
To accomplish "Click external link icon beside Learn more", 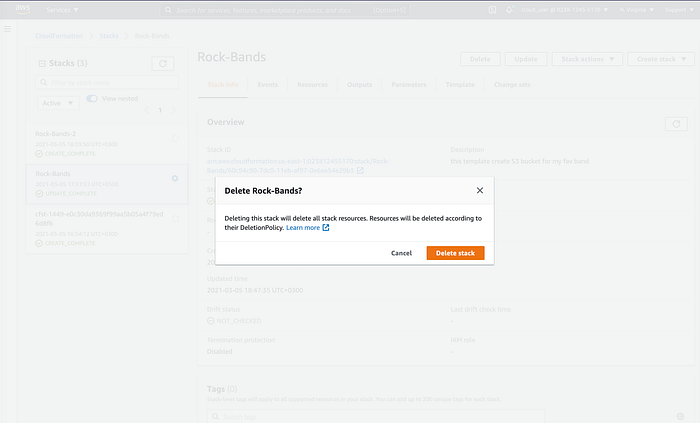I will (x=326, y=228).
